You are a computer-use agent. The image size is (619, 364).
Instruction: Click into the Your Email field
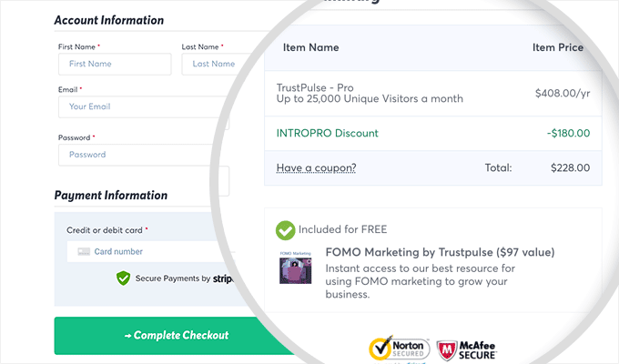point(141,106)
